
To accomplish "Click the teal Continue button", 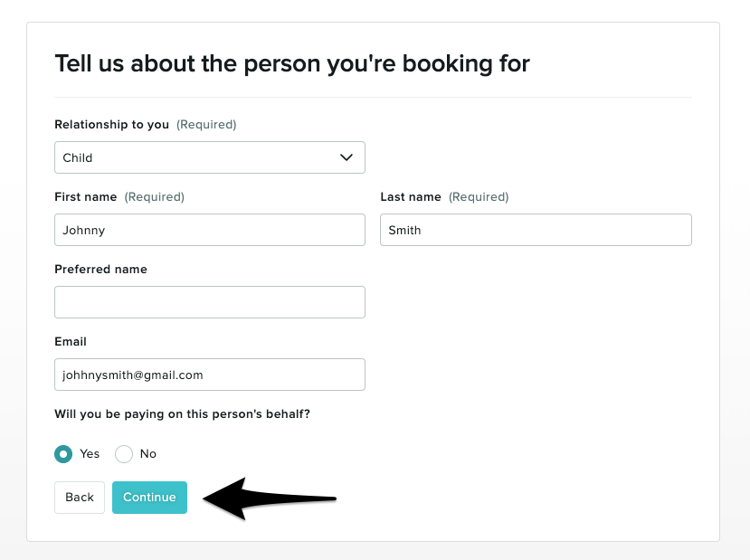I will pyautogui.click(x=149, y=498).
